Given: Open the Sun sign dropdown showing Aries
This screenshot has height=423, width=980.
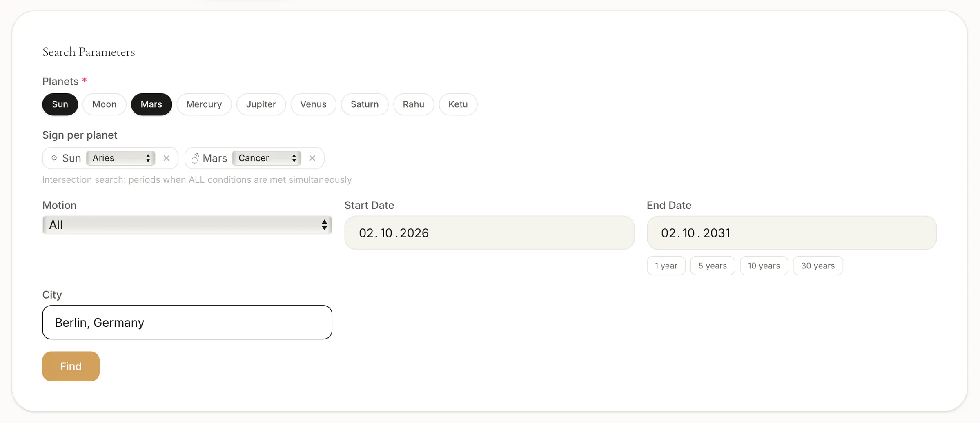Looking at the screenshot, I should 120,158.
